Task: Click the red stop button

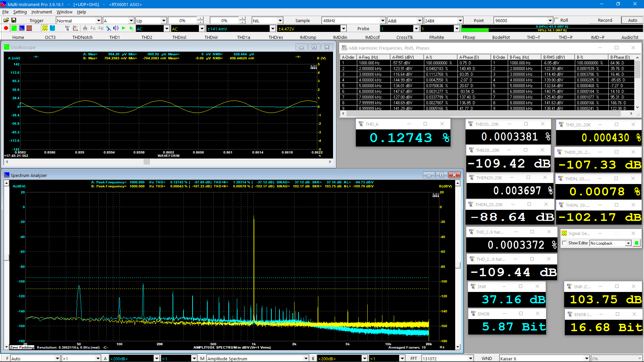Action: pos(6,28)
